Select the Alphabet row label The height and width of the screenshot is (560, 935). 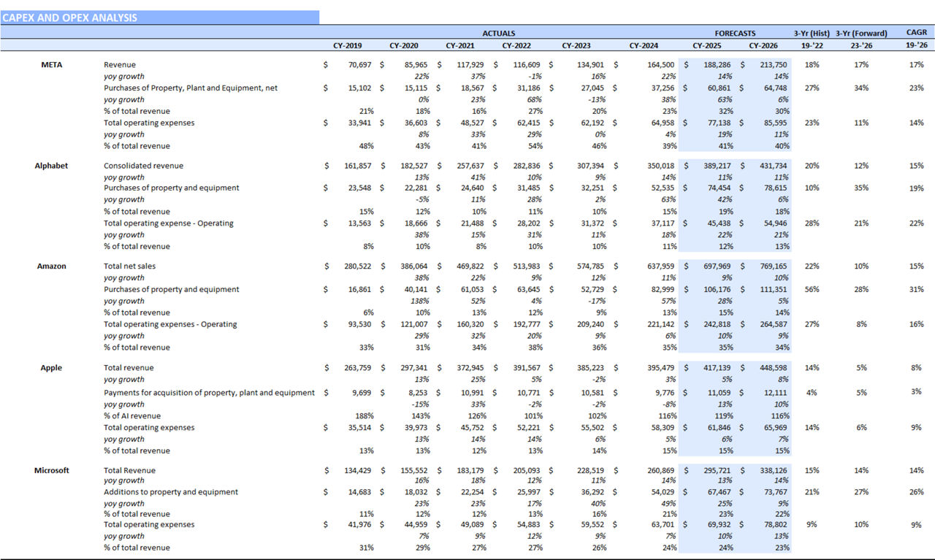[x=51, y=166]
